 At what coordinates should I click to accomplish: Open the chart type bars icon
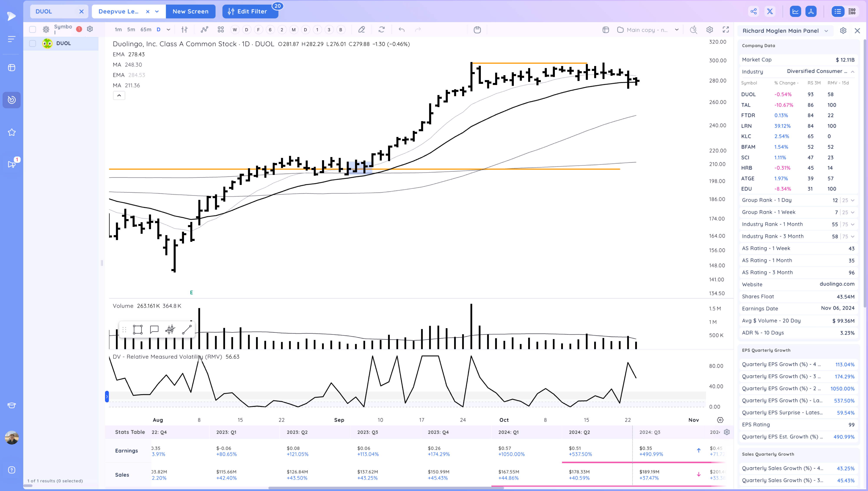[x=184, y=30]
